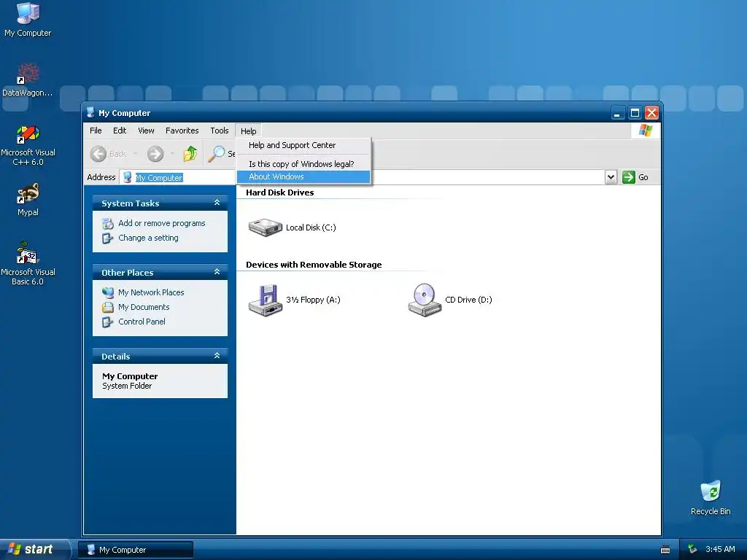
Task: Click the Windows flag logo in menu bar
Action: [x=646, y=131]
